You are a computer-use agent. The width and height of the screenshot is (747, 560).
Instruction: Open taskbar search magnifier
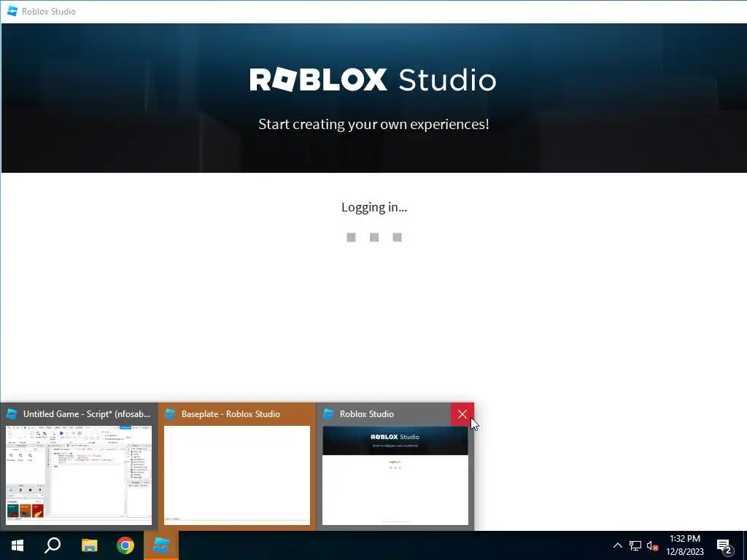click(53, 545)
